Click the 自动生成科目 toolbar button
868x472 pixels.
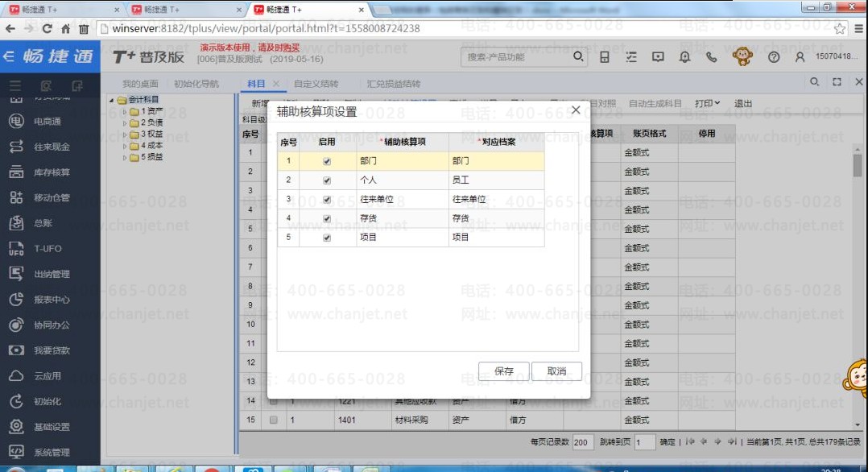click(655, 104)
